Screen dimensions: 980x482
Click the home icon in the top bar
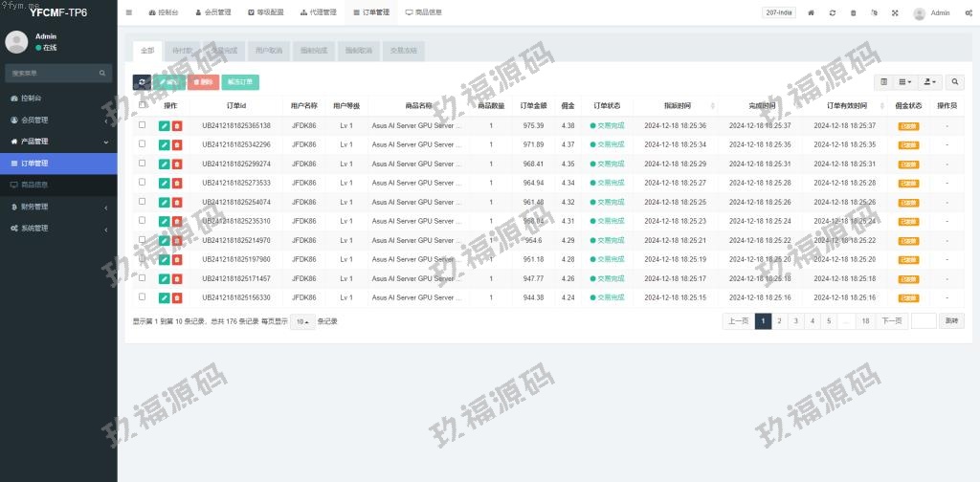pos(812,13)
